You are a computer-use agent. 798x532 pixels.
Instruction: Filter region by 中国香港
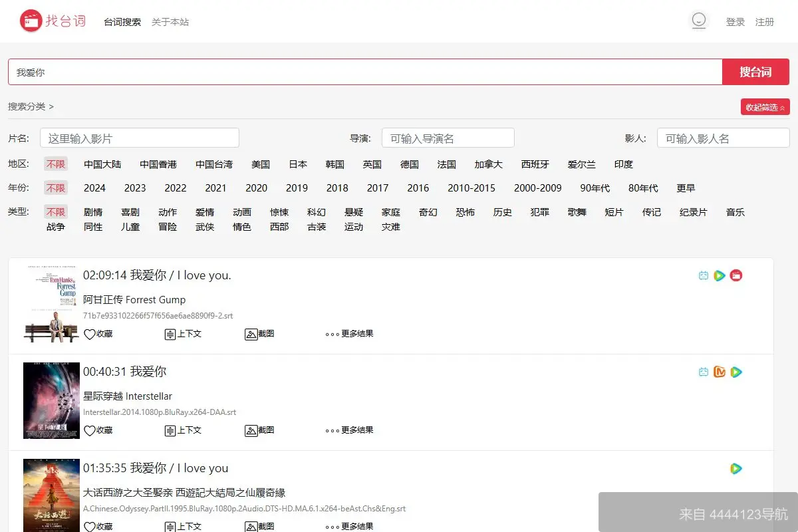158,164
